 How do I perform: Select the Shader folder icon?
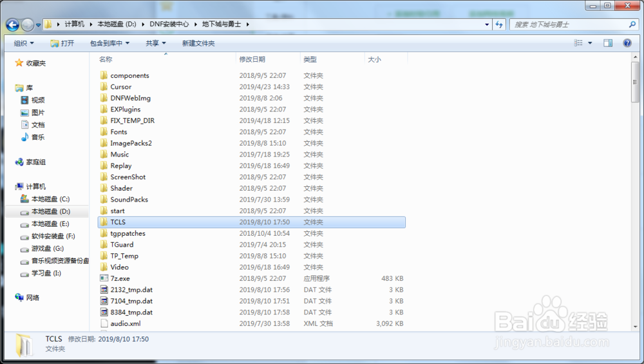click(104, 188)
